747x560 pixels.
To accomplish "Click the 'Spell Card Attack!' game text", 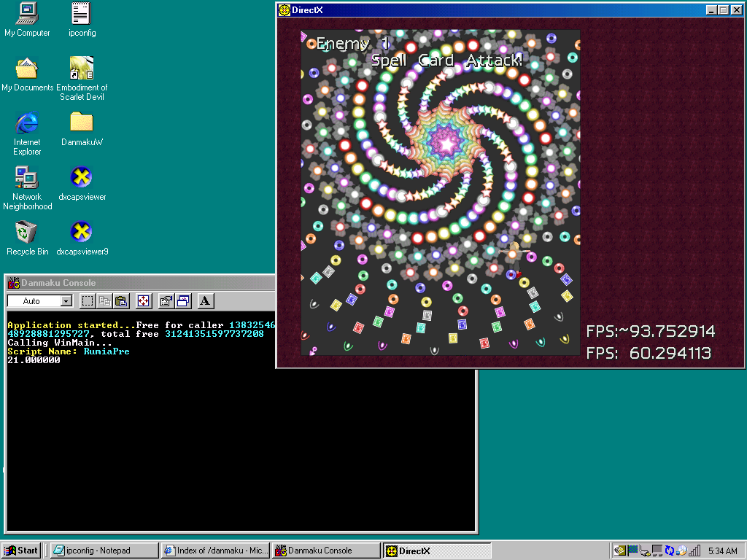I will (x=447, y=61).
